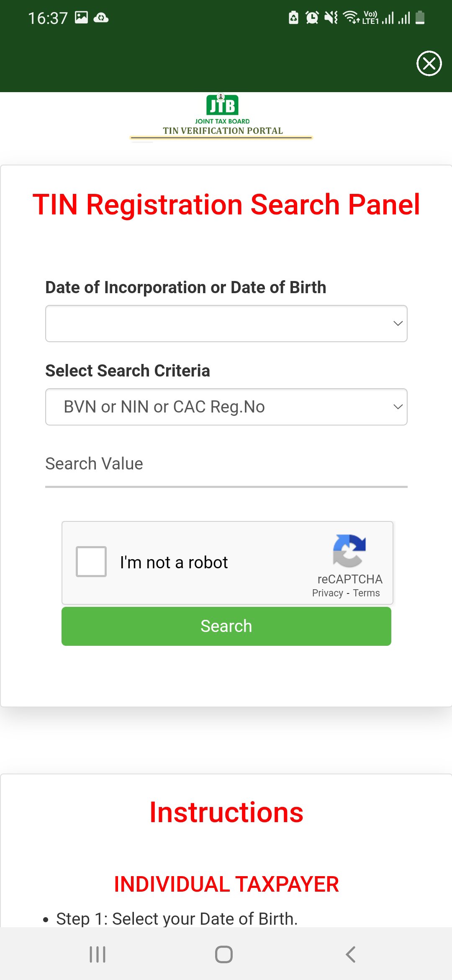This screenshot has width=452, height=980.
Task: Check the "I'm not a robot" checkbox
Action: tap(91, 562)
